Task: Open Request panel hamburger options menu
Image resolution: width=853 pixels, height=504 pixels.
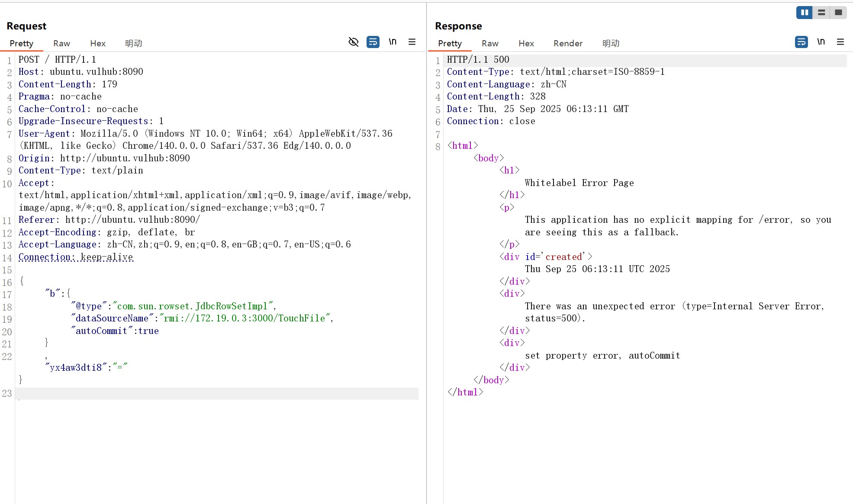Action: pos(412,42)
